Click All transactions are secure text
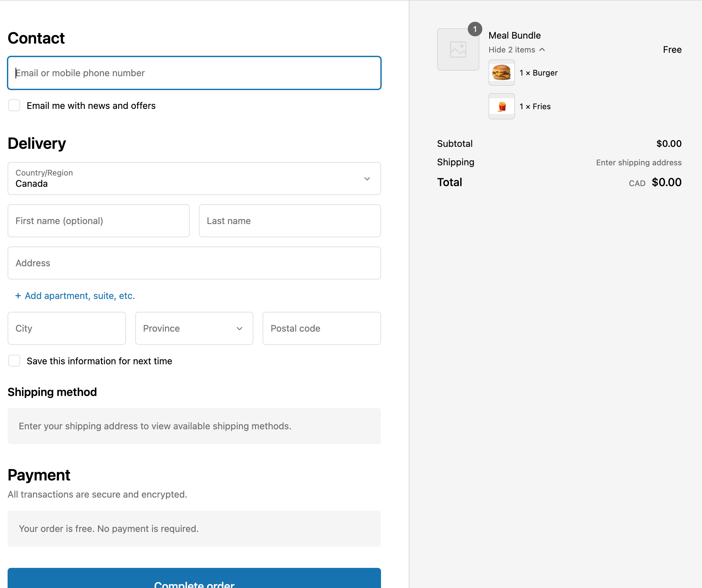The height and width of the screenshot is (588, 702). pos(97,494)
